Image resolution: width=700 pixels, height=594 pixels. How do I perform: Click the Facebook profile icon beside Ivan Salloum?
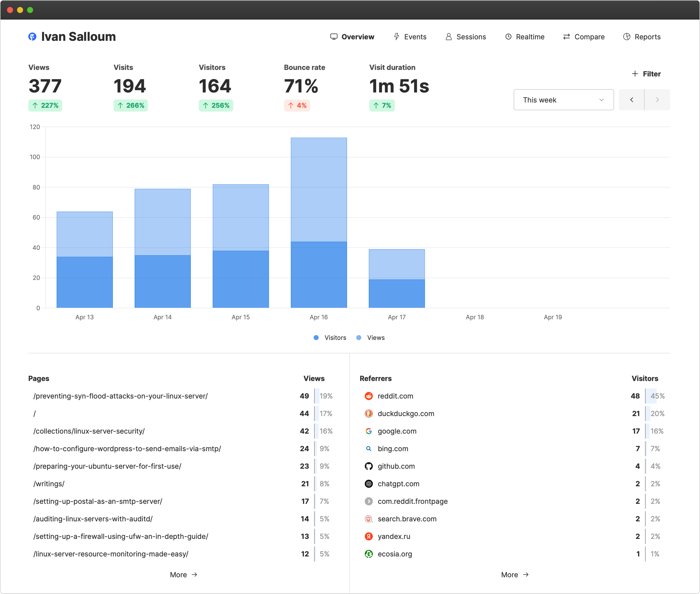point(32,36)
